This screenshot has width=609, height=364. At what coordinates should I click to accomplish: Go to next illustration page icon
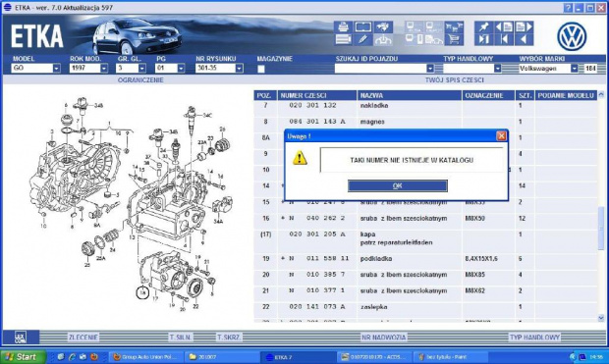524,27
